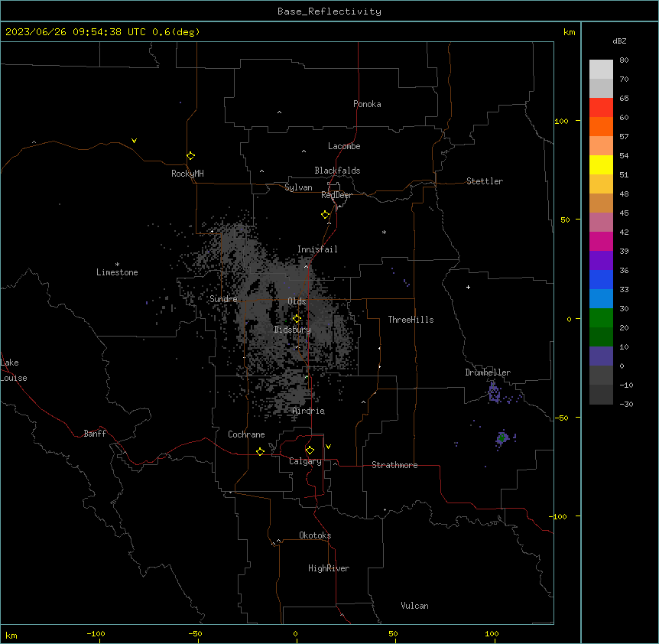Click the Sundre label
The image size is (659, 644).
point(223,299)
